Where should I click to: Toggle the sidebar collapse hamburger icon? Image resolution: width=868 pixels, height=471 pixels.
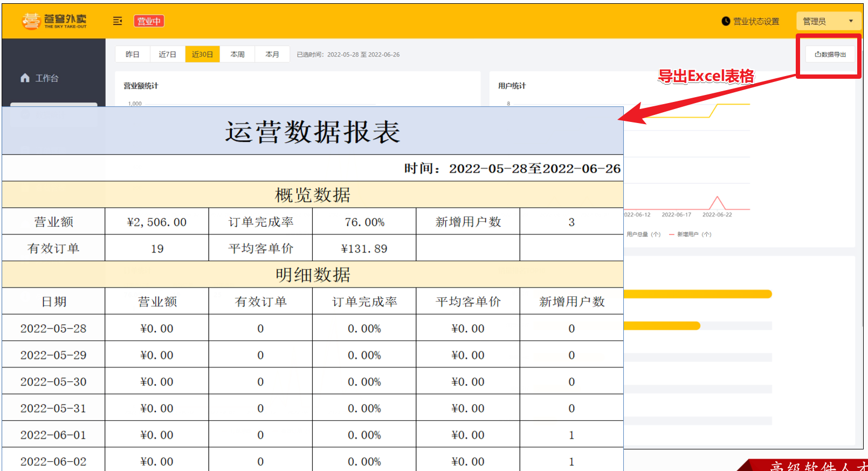pos(118,21)
